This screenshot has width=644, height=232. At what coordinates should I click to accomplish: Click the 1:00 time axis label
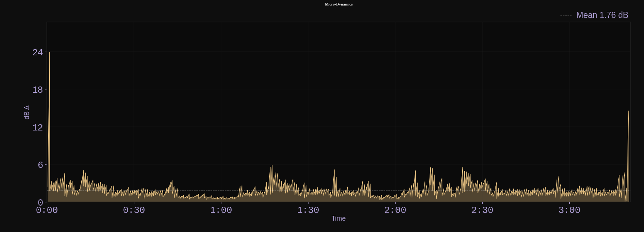coord(221,210)
